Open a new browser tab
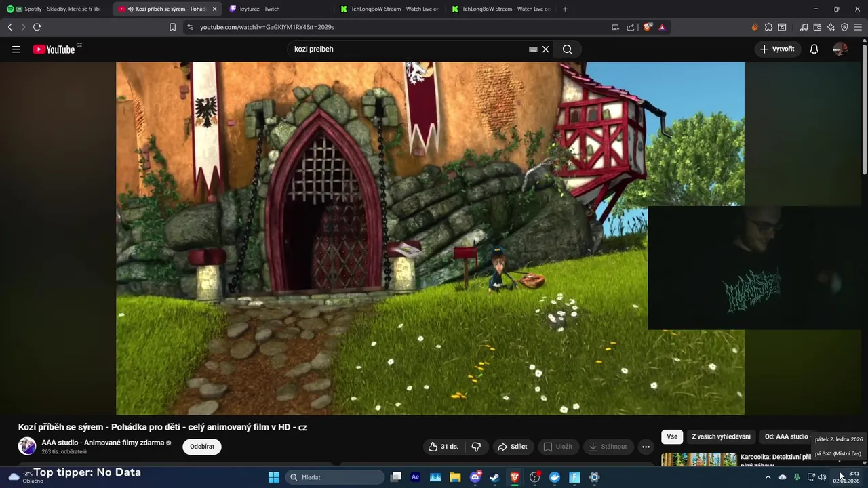Image resolution: width=868 pixels, height=488 pixels. click(565, 9)
